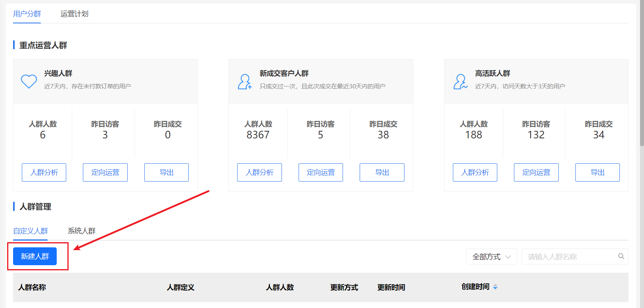The image size is (644, 308).
Task: Click the 人群人数 value 188
Action: [473, 135]
